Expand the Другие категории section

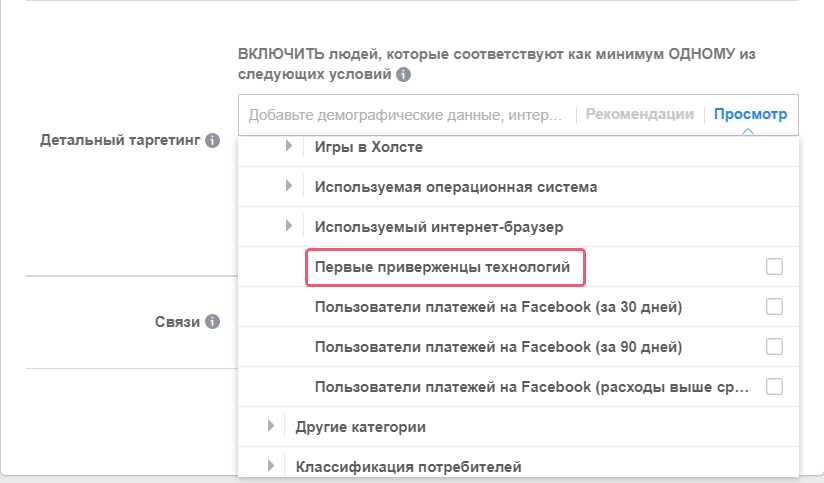coord(270,426)
